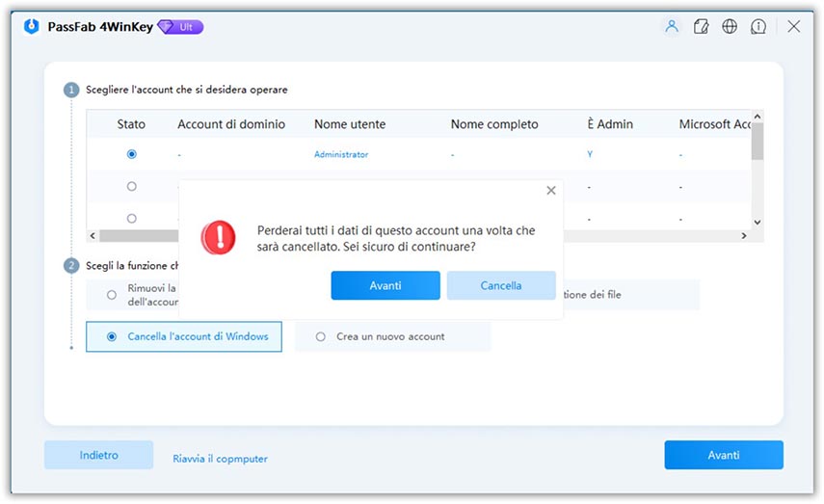Click the red exclamation warning icon
This screenshot has width=824, height=504.
[218, 236]
